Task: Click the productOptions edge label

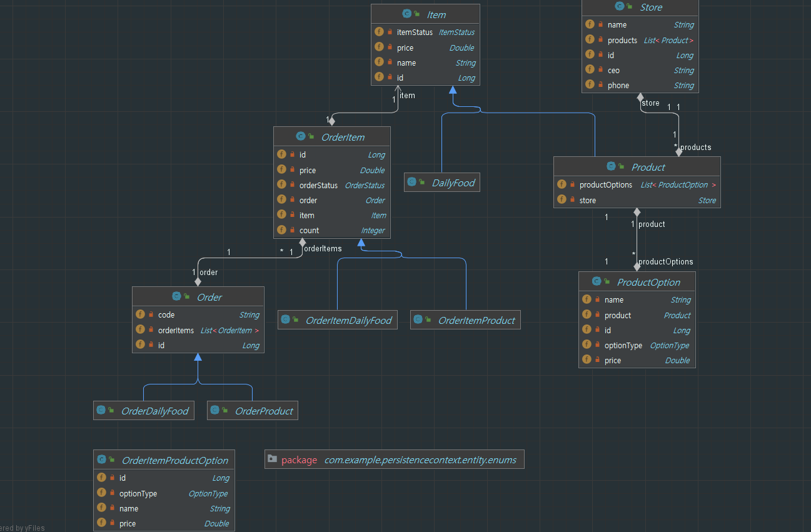Action: [x=666, y=262]
